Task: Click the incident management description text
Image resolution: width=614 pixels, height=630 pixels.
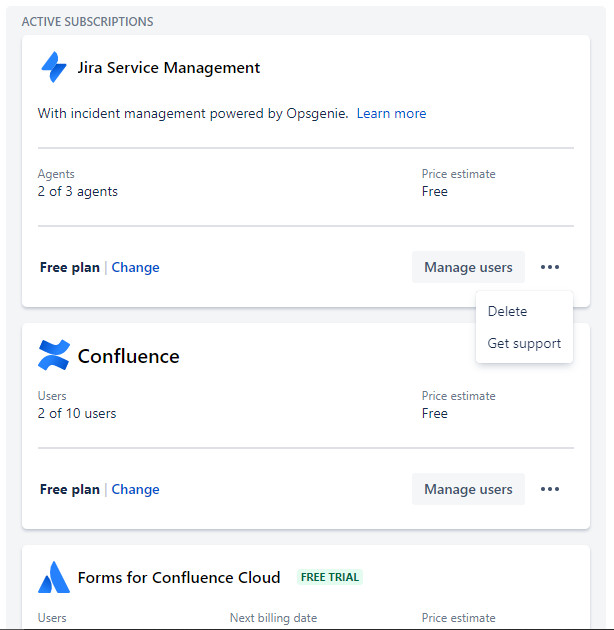Action: [x=193, y=113]
